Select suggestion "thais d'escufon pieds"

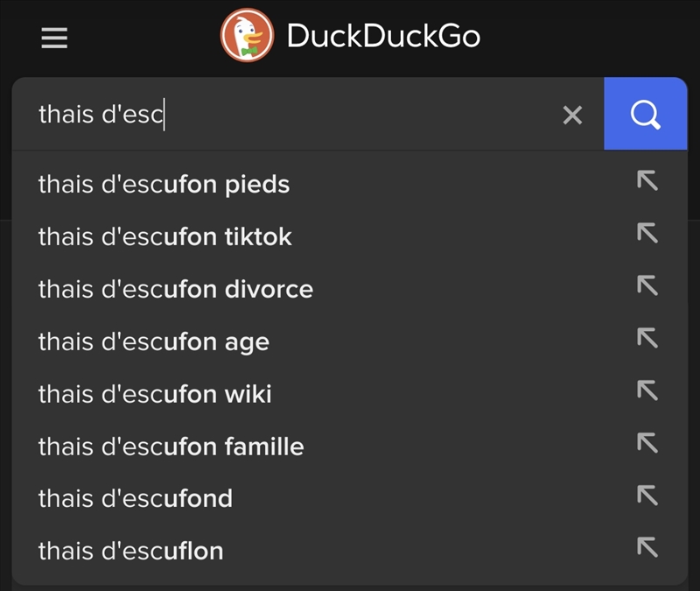coord(164,185)
